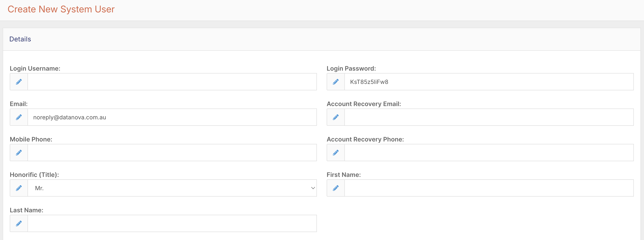Click the Login Password label
Viewport: 644px width, 240px height.
pos(351,68)
